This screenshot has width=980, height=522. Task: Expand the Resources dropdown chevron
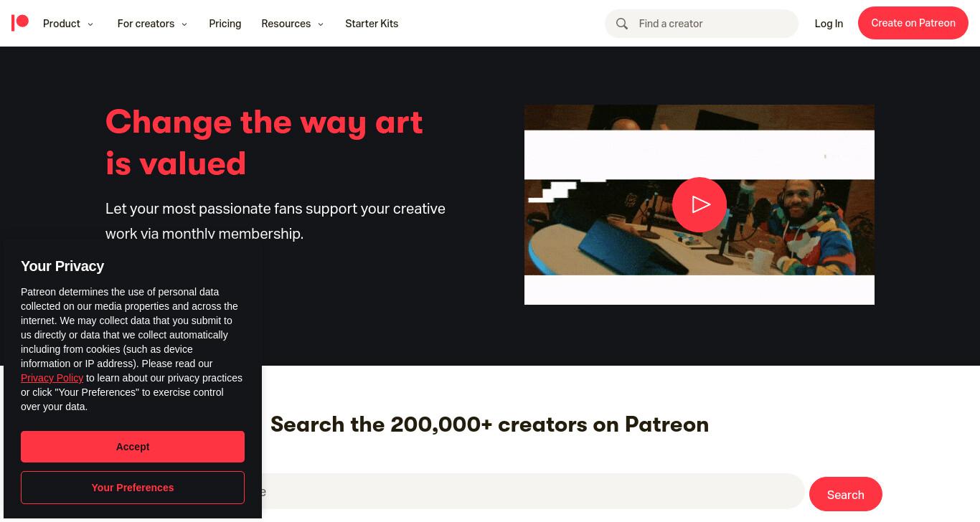[321, 24]
